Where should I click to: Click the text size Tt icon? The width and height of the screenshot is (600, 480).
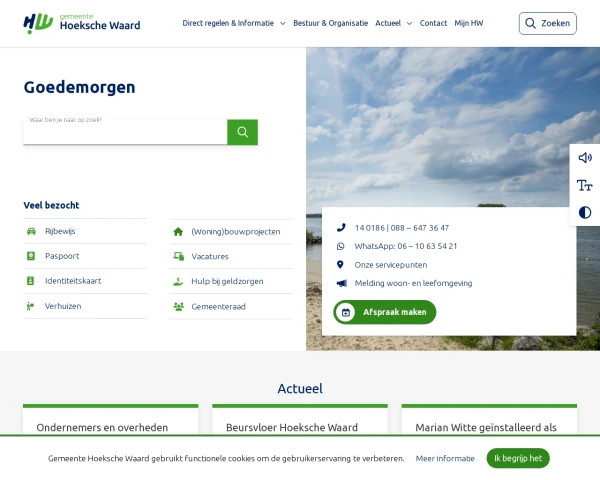585,185
